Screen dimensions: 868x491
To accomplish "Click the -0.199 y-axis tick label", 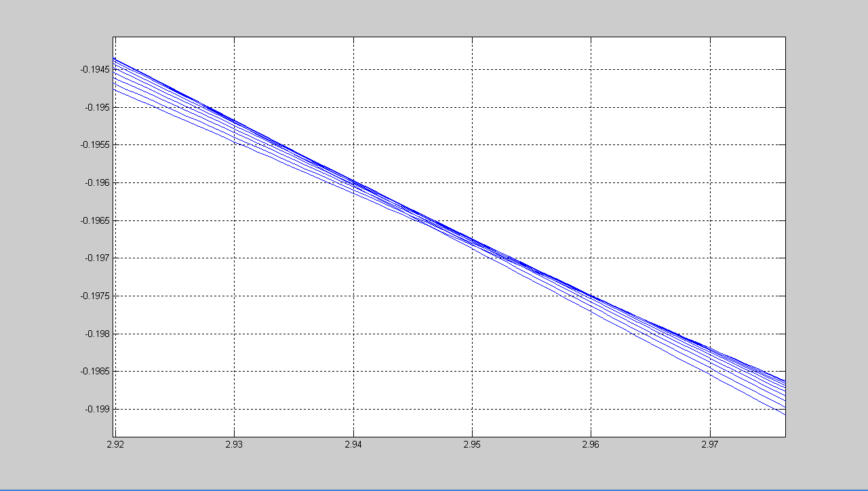I will [x=98, y=410].
